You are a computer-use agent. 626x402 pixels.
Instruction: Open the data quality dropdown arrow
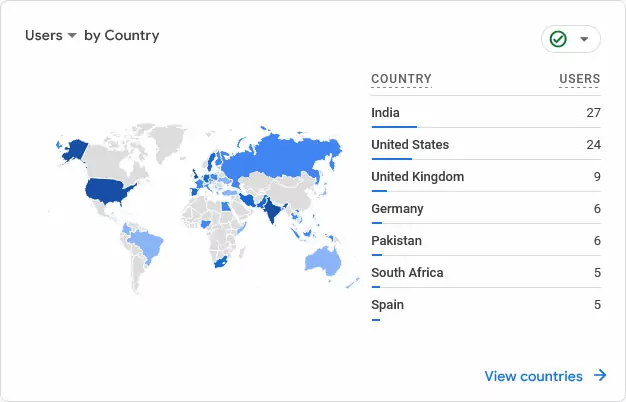(x=584, y=40)
